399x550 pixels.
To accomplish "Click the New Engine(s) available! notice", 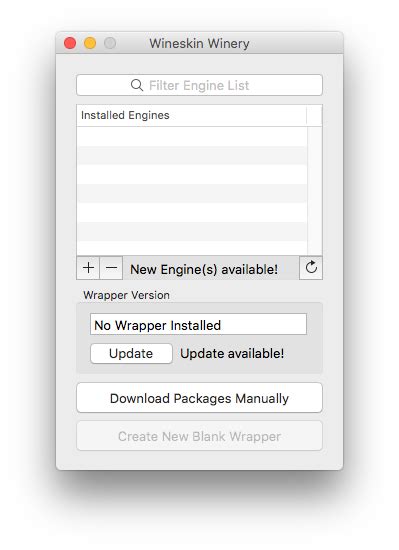I will tap(204, 269).
